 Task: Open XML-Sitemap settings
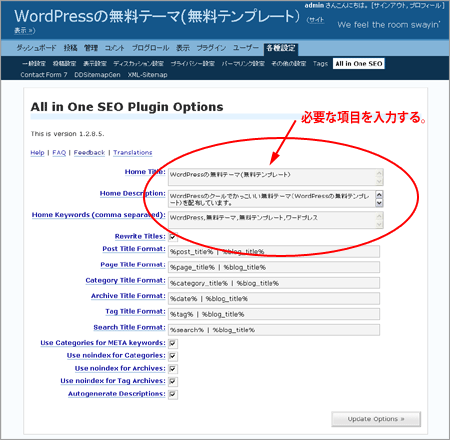147,75
